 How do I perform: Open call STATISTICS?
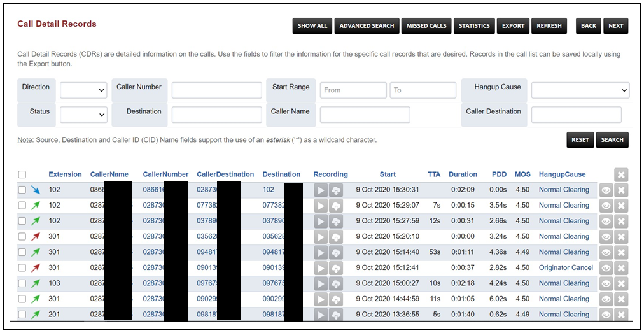474,26
